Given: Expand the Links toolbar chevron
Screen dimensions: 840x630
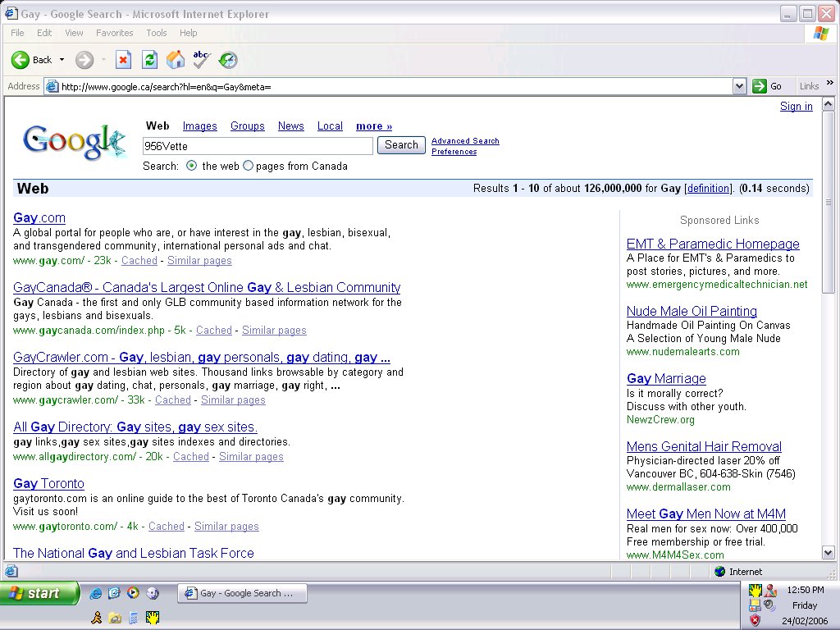Looking at the screenshot, I should tap(830, 83).
